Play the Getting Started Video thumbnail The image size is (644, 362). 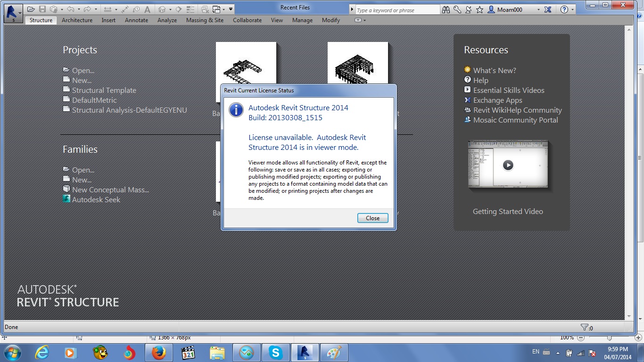click(x=508, y=165)
